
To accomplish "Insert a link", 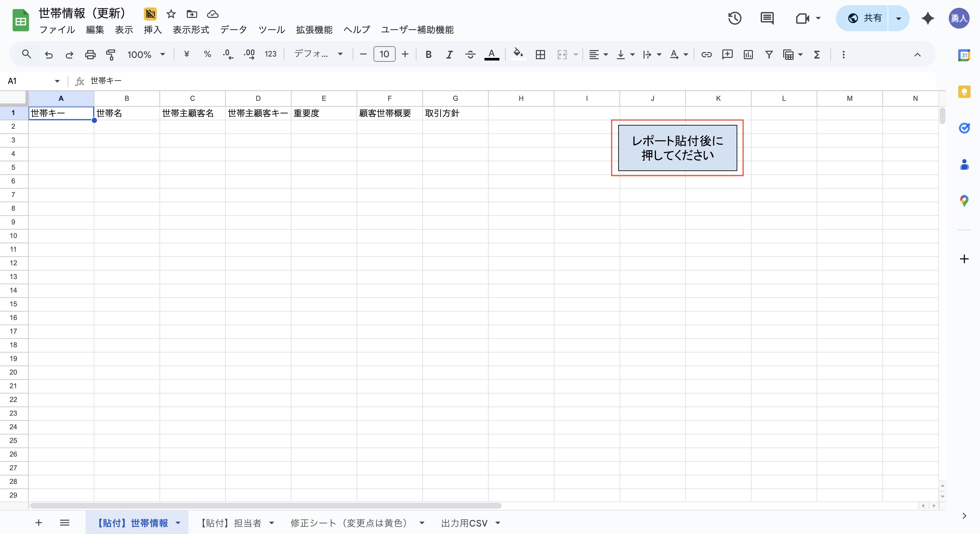I will (706, 55).
